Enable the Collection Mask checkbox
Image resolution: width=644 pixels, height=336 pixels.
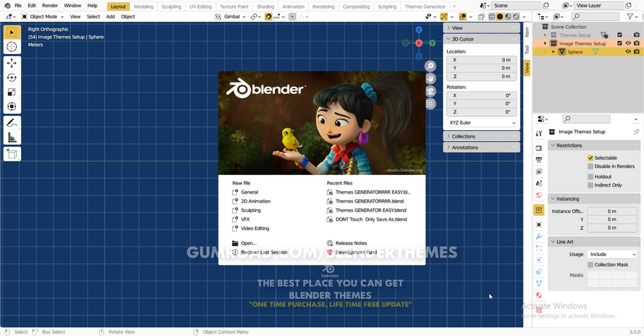(x=590, y=265)
